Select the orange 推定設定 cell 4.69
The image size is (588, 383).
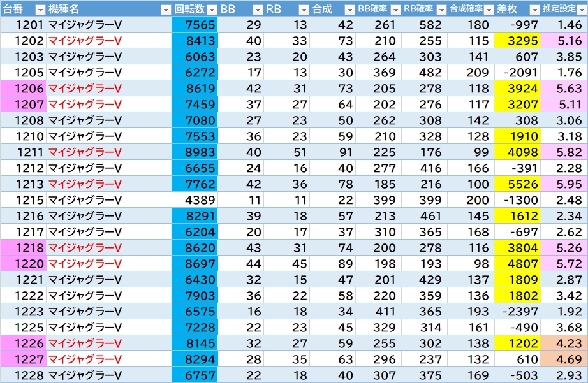[x=564, y=359]
